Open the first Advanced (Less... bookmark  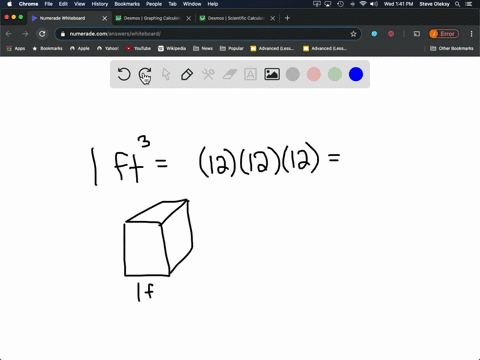click(x=272, y=48)
